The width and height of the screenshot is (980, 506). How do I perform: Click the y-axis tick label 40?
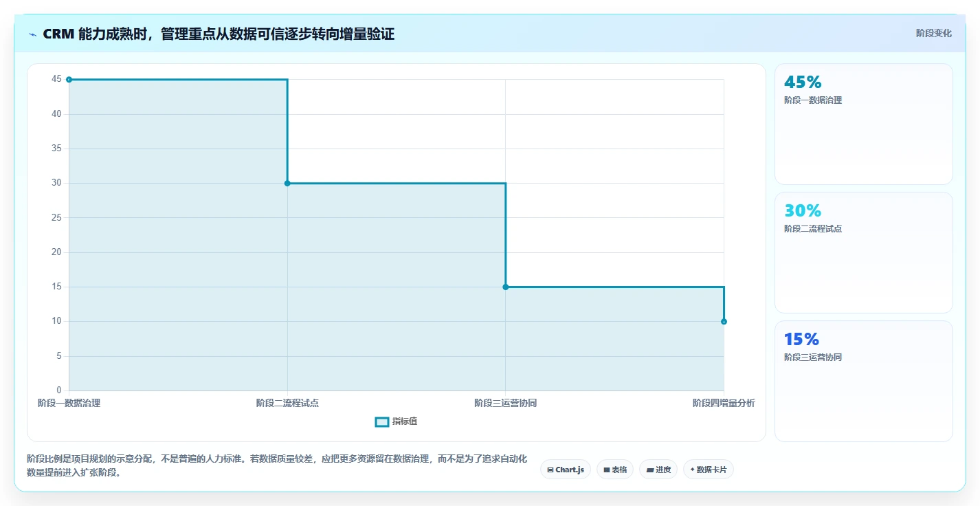(56, 114)
